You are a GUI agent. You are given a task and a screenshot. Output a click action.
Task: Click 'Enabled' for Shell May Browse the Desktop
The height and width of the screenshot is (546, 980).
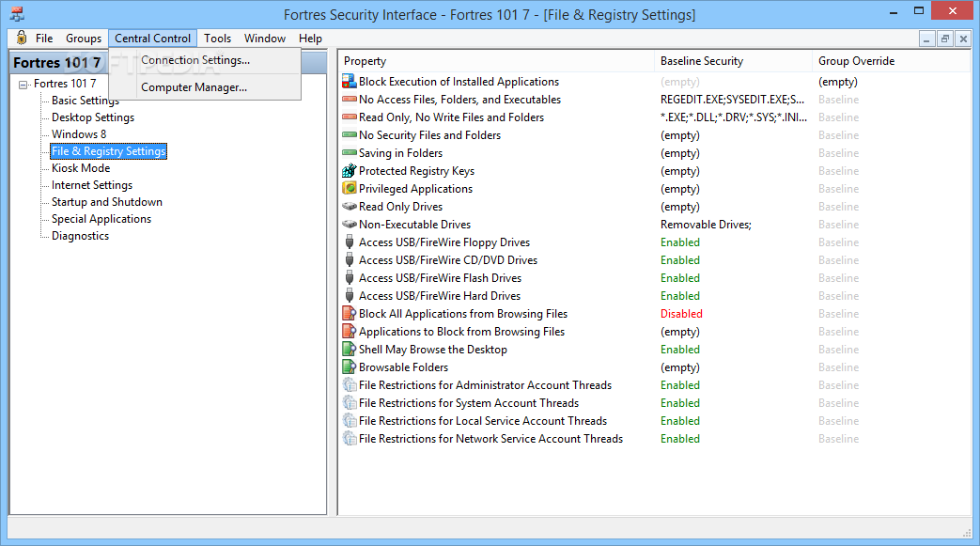click(x=680, y=349)
